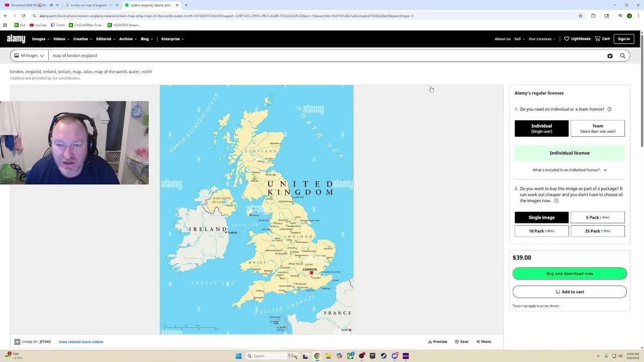Add the image to cart
This screenshot has width=644, height=362.
[570, 292]
